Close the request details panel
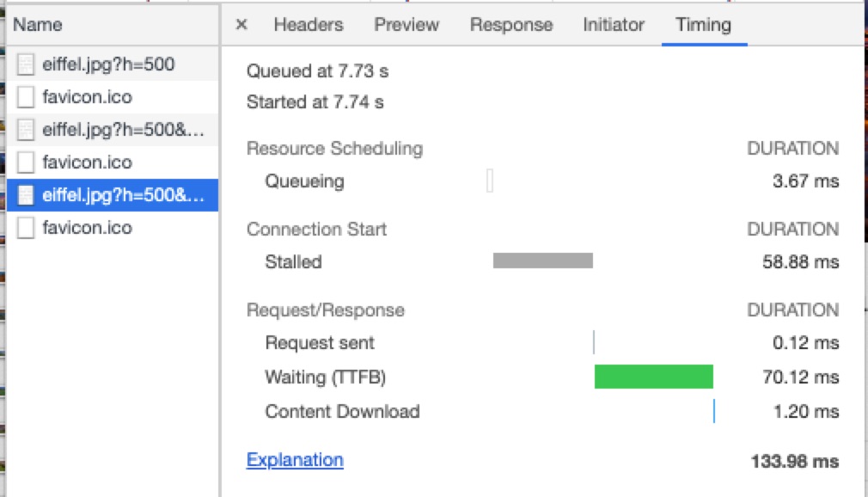 tap(241, 25)
